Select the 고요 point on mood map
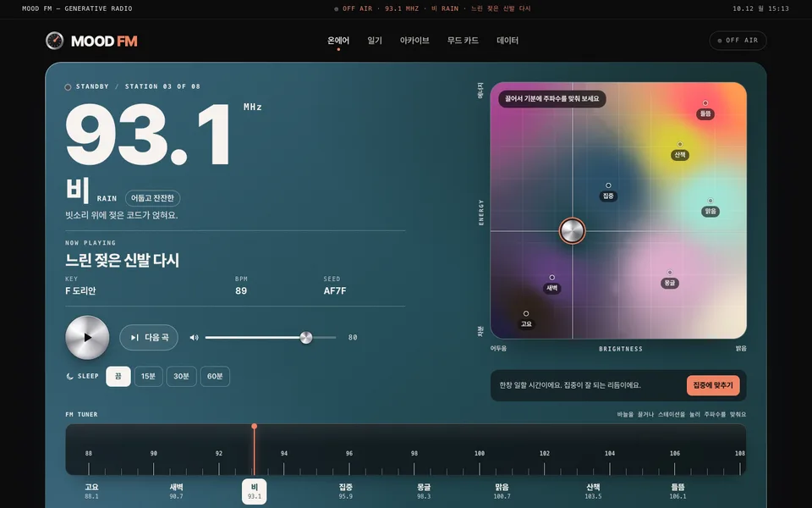 click(526, 320)
